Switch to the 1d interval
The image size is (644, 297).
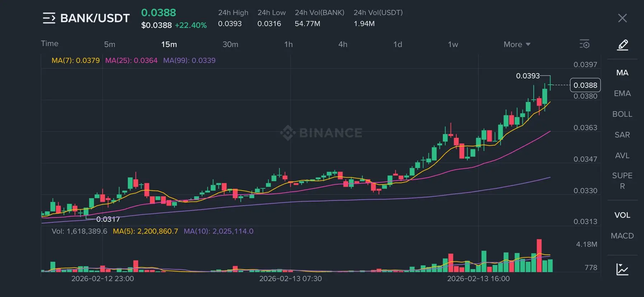(398, 44)
